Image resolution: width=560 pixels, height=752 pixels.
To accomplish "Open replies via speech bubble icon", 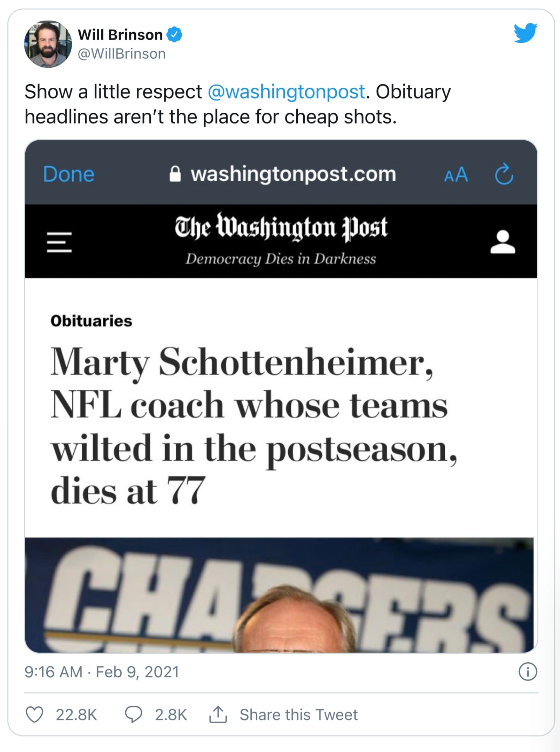I will (134, 714).
